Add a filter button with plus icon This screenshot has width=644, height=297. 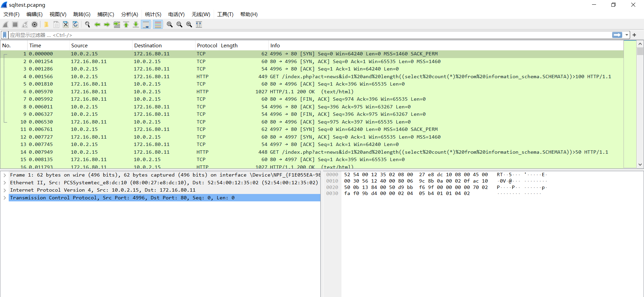[634, 35]
